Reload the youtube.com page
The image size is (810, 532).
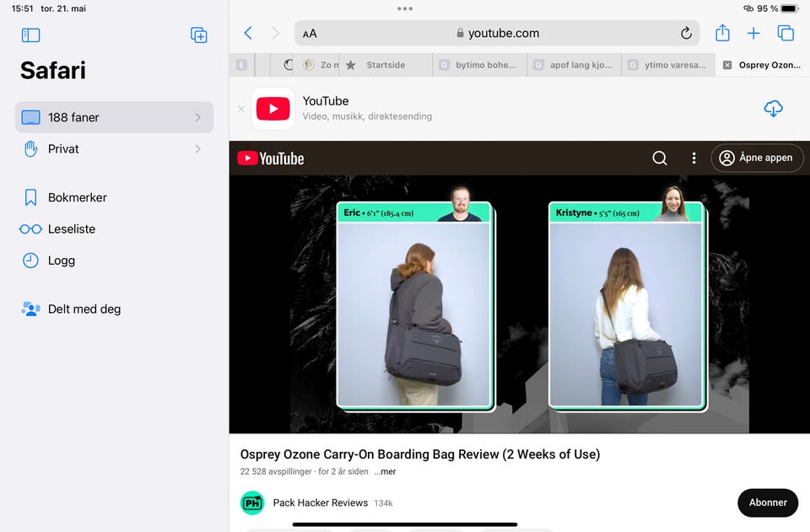pos(686,34)
